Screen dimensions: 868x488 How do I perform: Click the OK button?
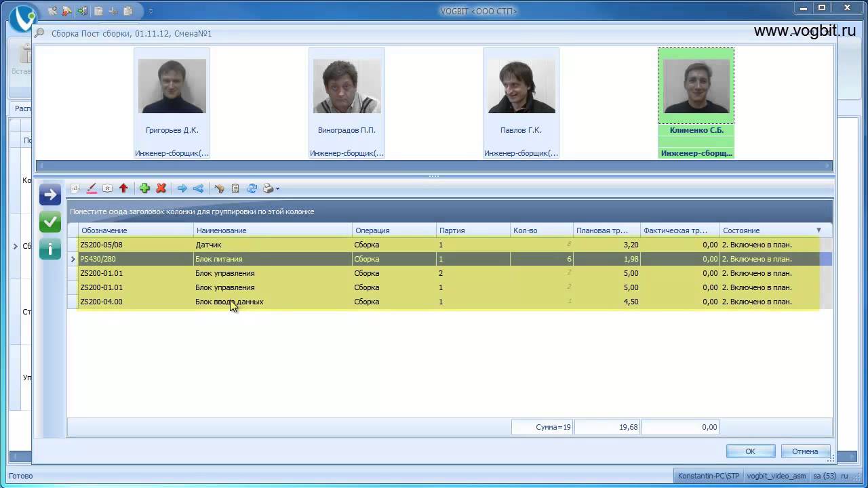(750, 451)
